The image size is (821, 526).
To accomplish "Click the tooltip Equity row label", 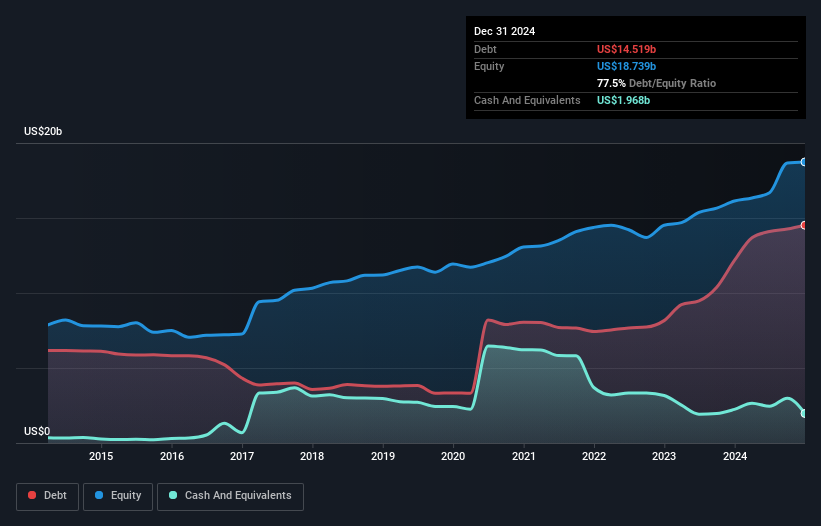I will (489, 66).
